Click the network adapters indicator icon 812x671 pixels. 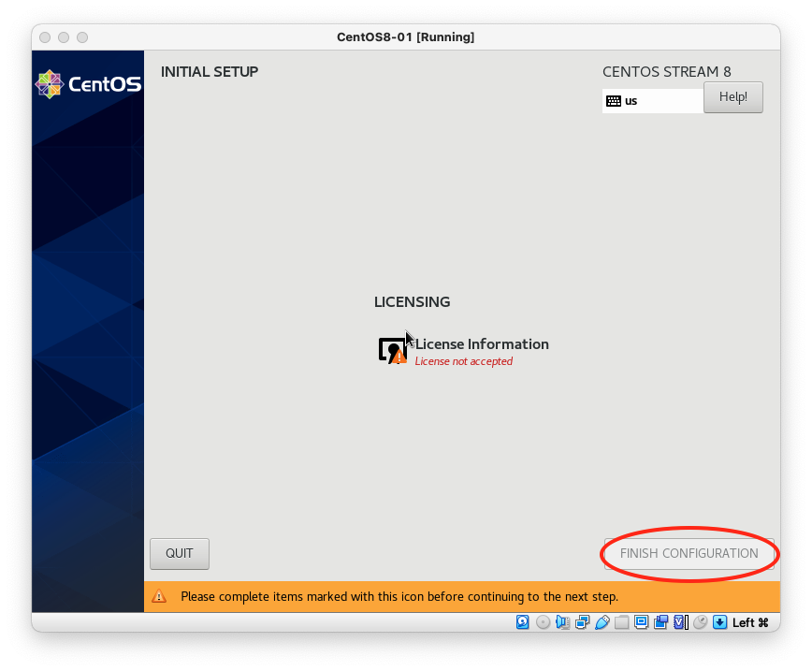(582, 621)
